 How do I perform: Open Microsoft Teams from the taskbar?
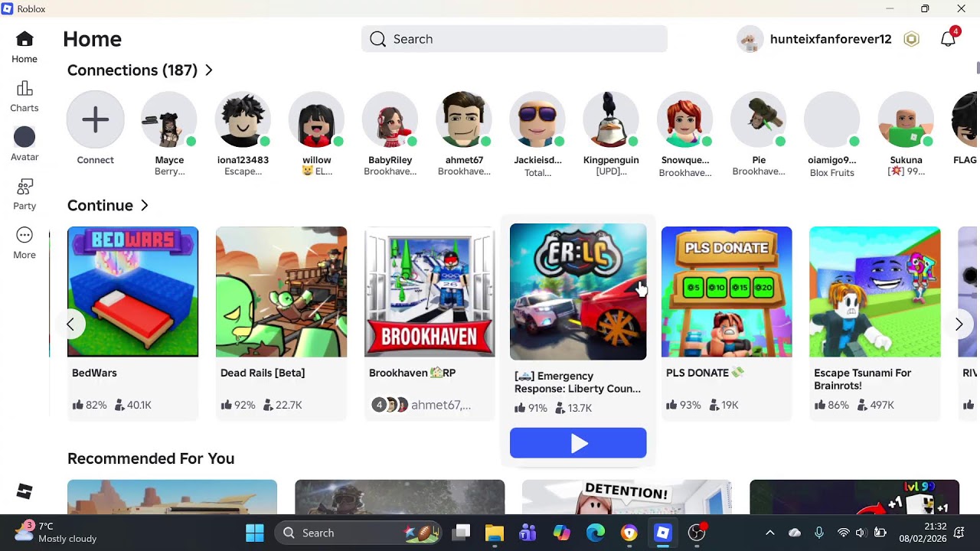coord(528,533)
